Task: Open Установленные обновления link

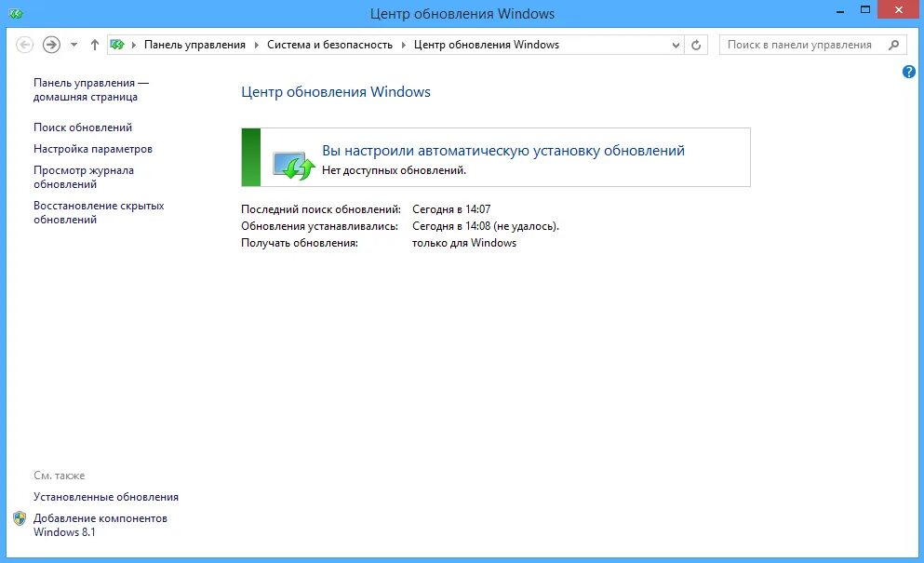Action: pos(105,497)
